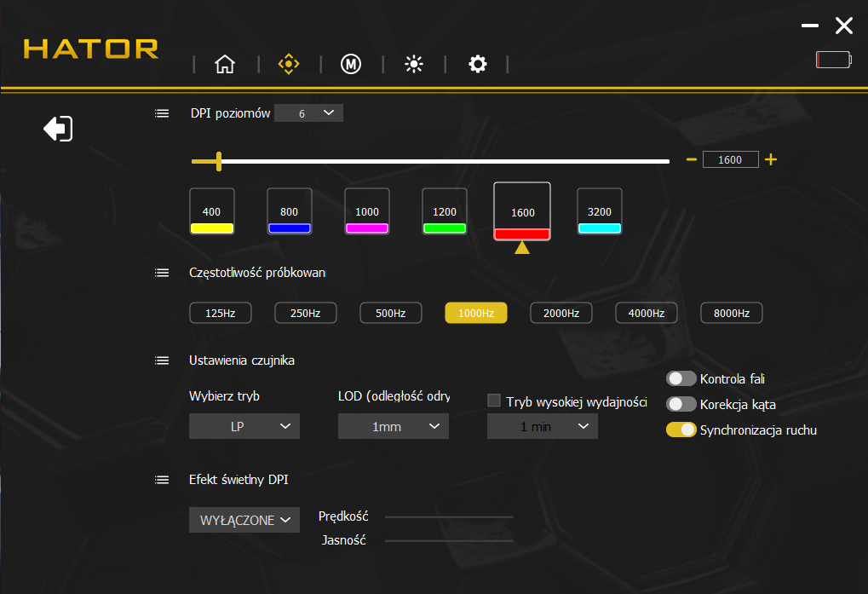
Task: Select 500Hz polling rate
Action: pyautogui.click(x=391, y=313)
